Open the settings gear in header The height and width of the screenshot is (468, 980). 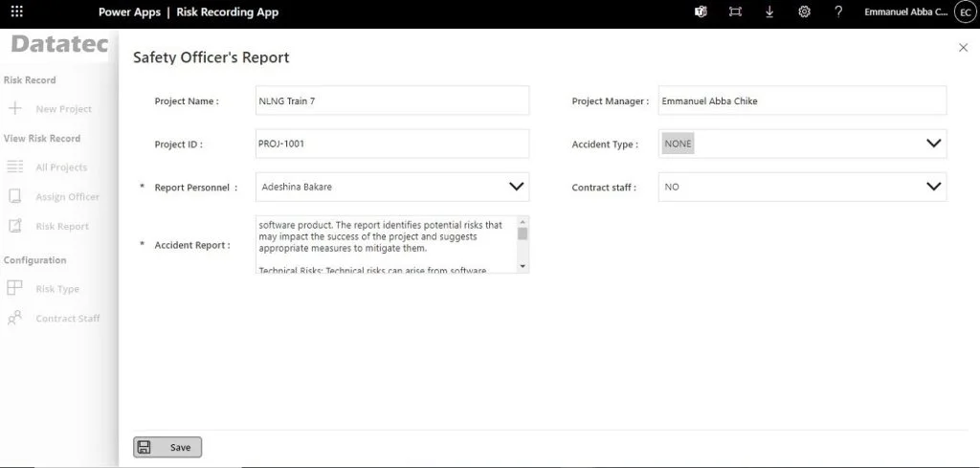(804, 12)
